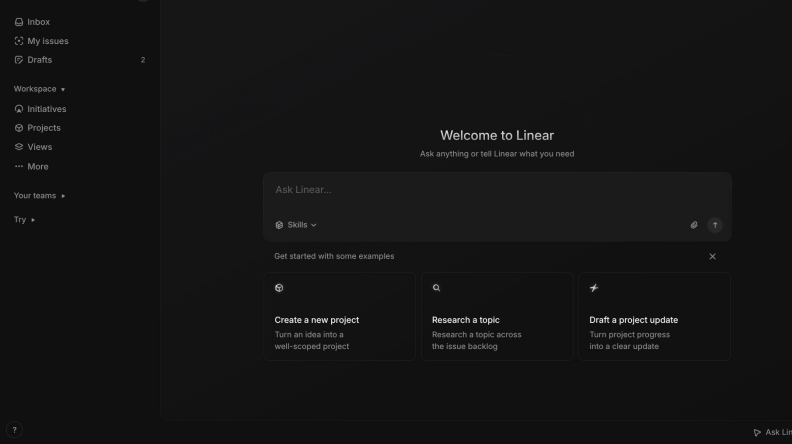Click the Views layers icon

click(x=19, y=147)
